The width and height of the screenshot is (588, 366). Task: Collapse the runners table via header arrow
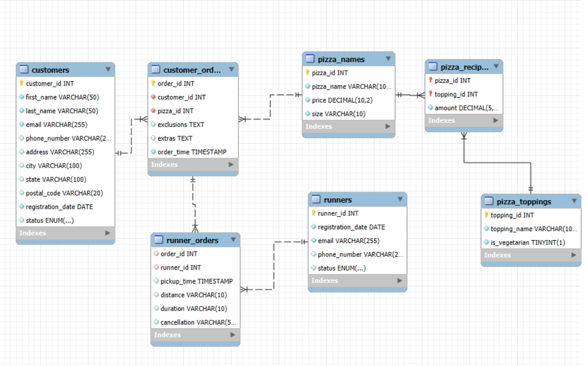pos(400,199)
